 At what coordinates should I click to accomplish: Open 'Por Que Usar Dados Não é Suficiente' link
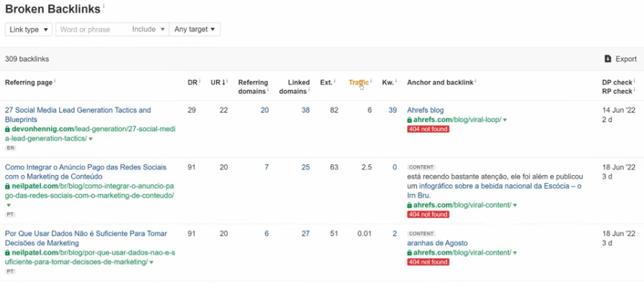[x=86, y=238]
